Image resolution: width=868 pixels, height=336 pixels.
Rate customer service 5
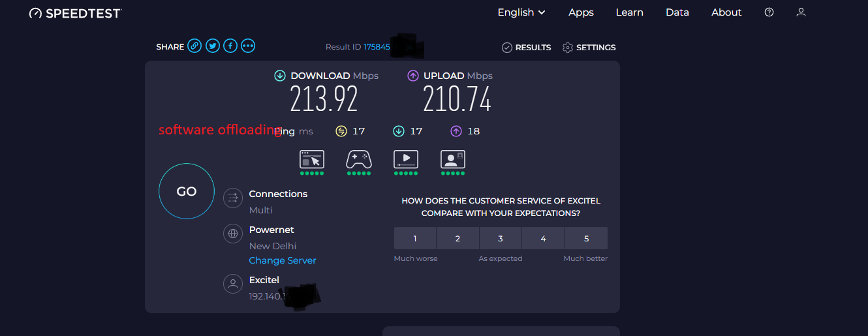(x=586, y=238)
